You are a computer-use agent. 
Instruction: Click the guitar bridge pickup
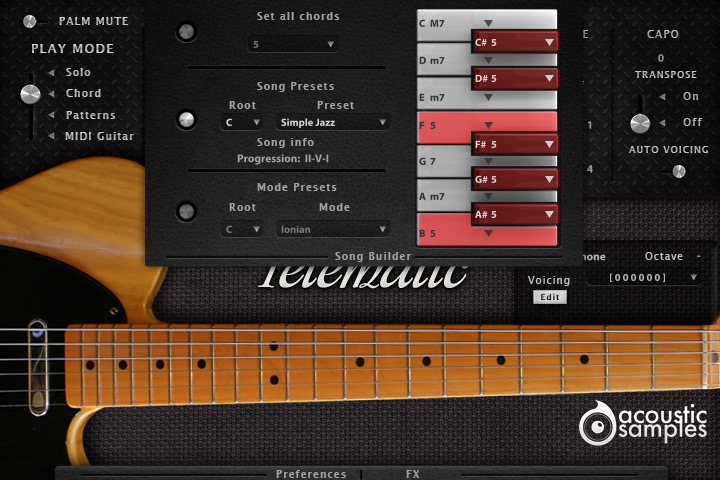(38, 367)
